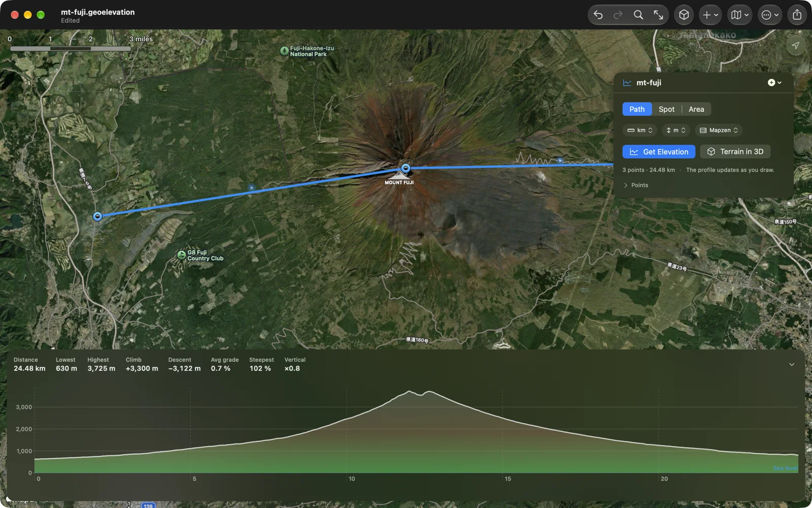
Task: Undo the last edit
Action: coord(598,15)
